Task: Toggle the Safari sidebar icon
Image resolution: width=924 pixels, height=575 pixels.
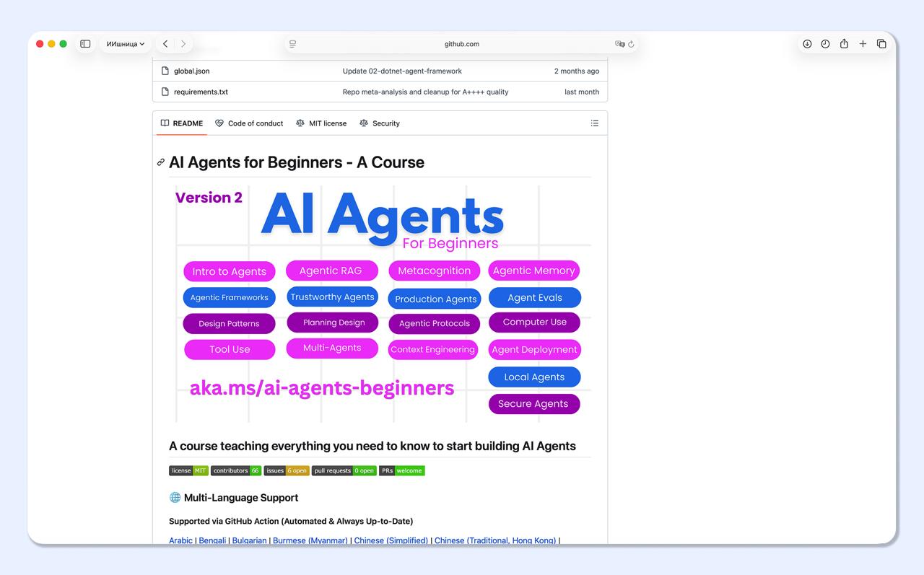Action: [85, 44]
